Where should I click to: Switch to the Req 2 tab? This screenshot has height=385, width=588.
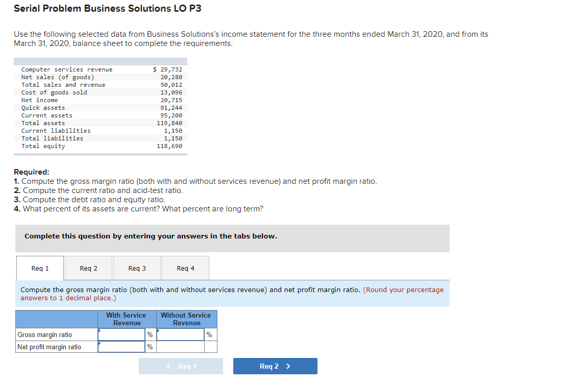tap(88, 268)
